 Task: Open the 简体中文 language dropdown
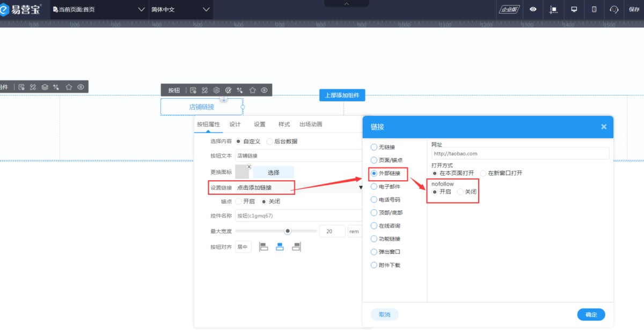coord(207,10)
